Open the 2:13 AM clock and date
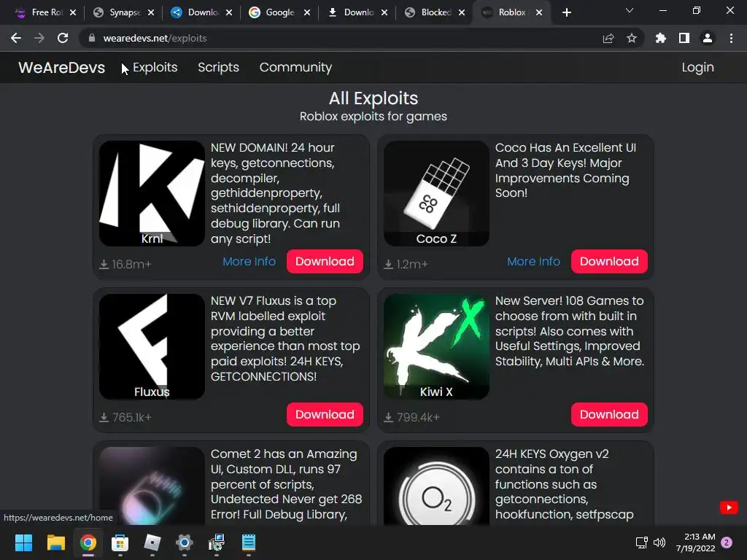This screenshot has height=560, width=747. 695,542
